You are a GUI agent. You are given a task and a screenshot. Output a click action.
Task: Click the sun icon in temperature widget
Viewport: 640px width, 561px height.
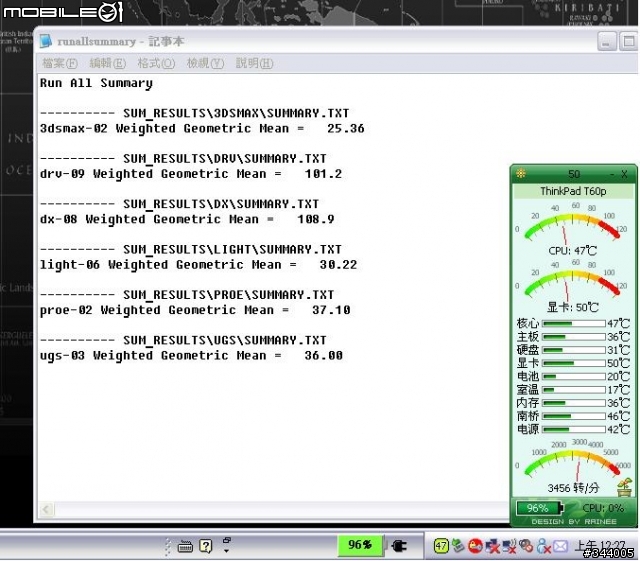tap(520, 174)
